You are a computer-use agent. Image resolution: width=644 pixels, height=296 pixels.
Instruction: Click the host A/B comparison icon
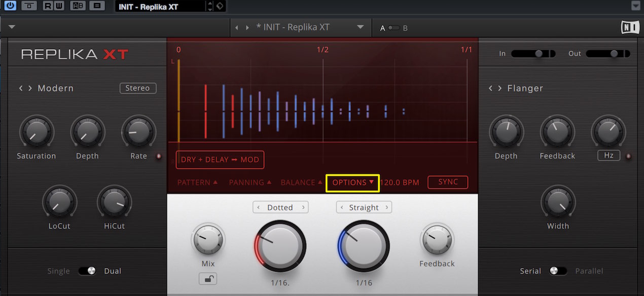pyautogui.click(x=78, y=6)
